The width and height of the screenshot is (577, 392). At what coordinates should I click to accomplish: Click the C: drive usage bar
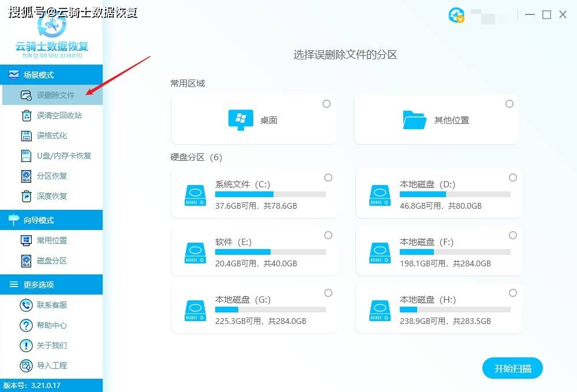coord(271,194)
